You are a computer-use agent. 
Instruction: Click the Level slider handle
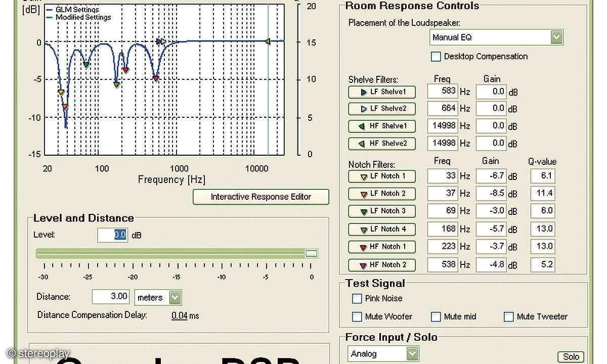[x=312, y=253]
